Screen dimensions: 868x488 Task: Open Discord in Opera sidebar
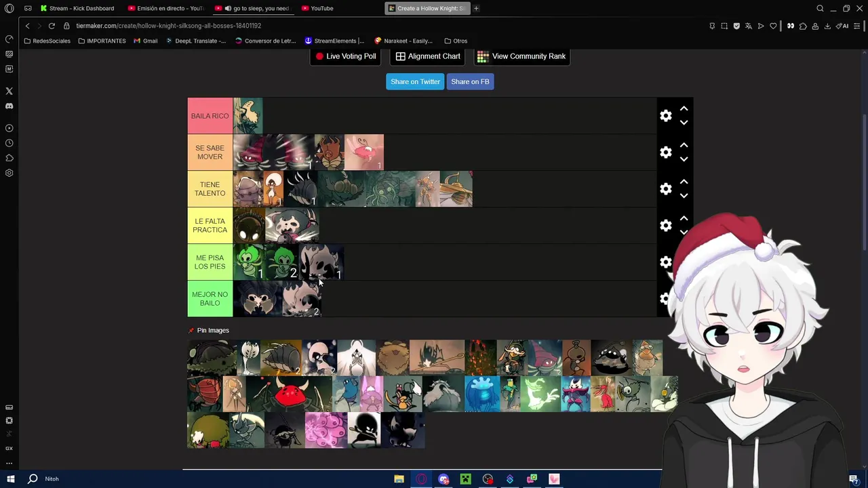pyautogui.click(x=9, y=106)
